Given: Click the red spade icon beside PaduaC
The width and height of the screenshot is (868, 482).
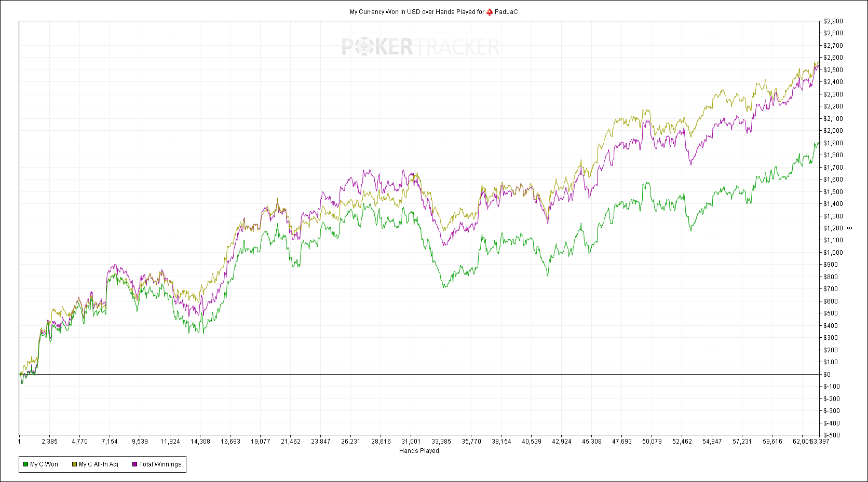Looking at the screenshot, I should pos(489,11).
